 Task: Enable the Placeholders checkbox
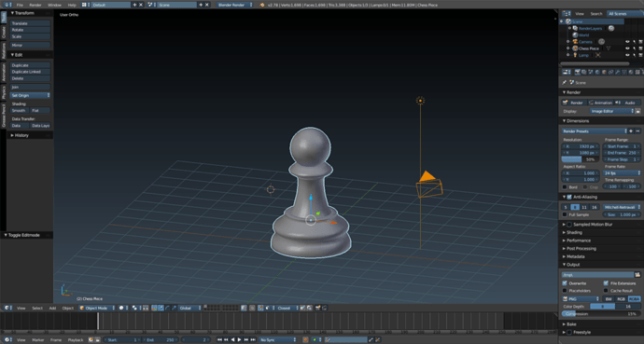point(565,291)
